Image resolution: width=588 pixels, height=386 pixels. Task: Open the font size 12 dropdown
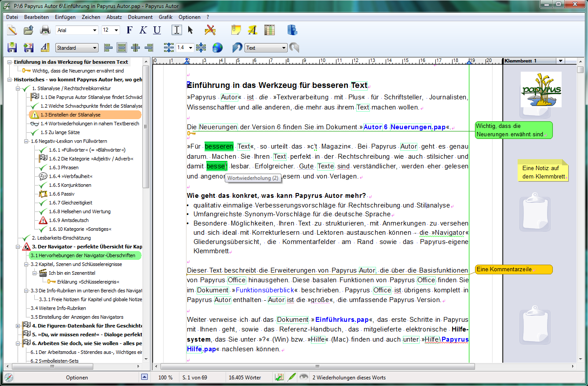coord(117,30)
